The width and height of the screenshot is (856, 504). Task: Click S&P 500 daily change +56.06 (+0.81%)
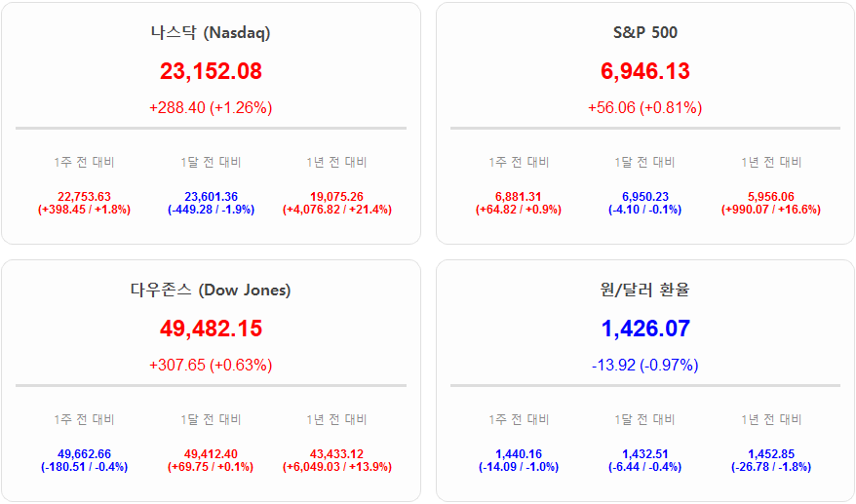[x=644, y=108]
